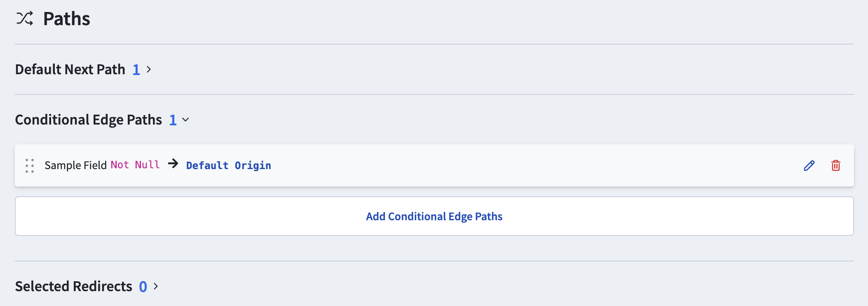The image size is (868, 306).
Task: Click the Default Next Path count 1
Action: click(x=136, y=70)
